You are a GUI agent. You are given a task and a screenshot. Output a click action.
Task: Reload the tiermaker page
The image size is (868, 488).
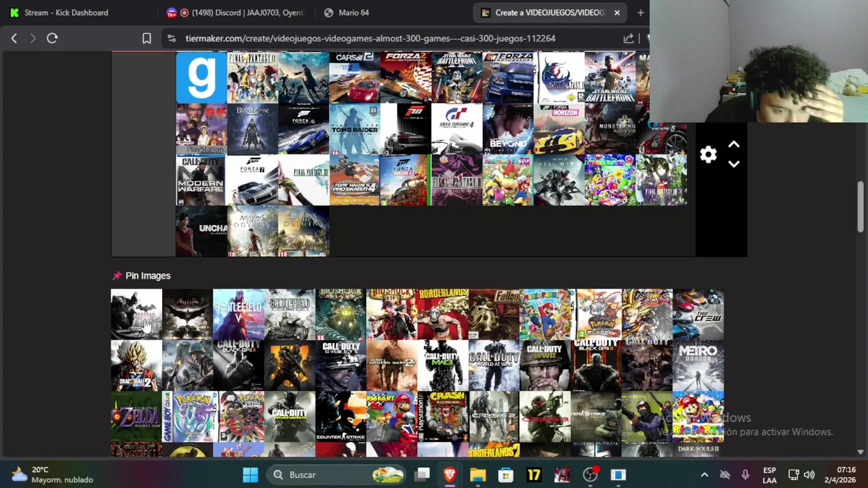(52, 39)
